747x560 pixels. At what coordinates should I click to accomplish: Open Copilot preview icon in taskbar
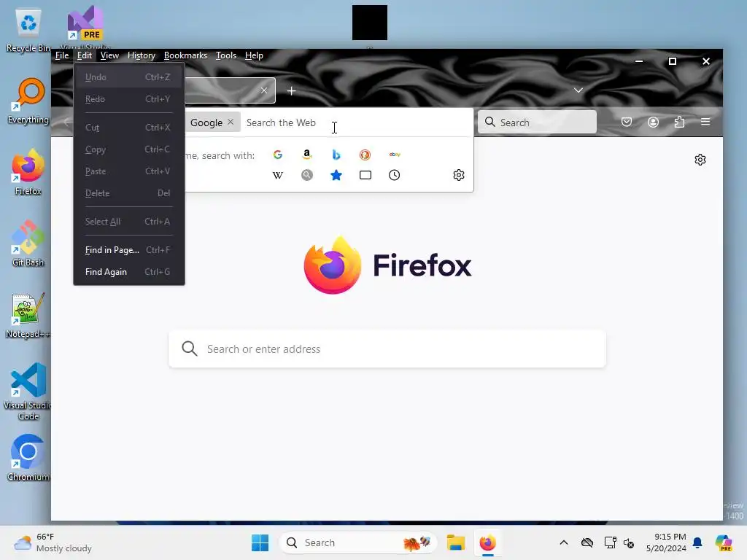click(724, 542)
